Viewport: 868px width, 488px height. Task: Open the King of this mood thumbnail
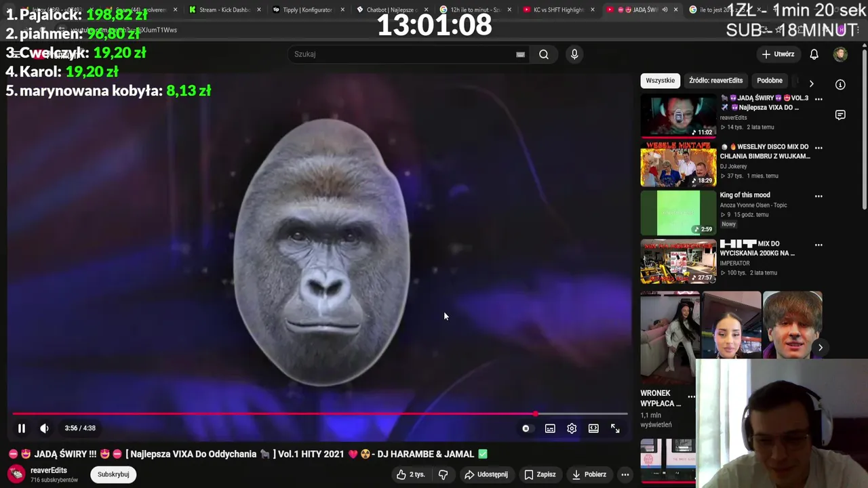click(x=678, y=213)
